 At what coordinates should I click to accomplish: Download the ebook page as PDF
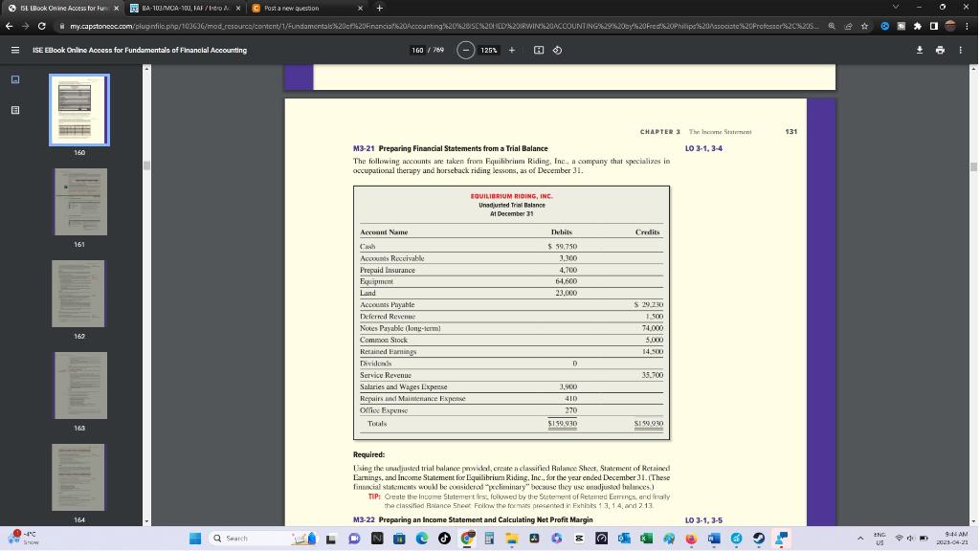coord(920,50)
